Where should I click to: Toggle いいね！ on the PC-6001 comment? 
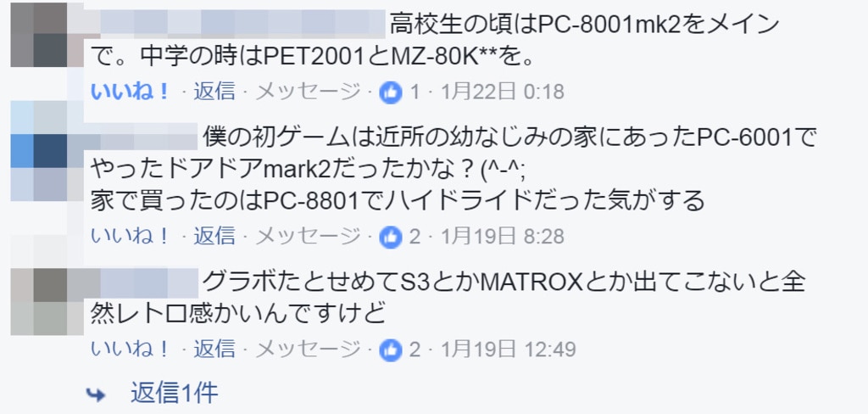pos(130,238)
